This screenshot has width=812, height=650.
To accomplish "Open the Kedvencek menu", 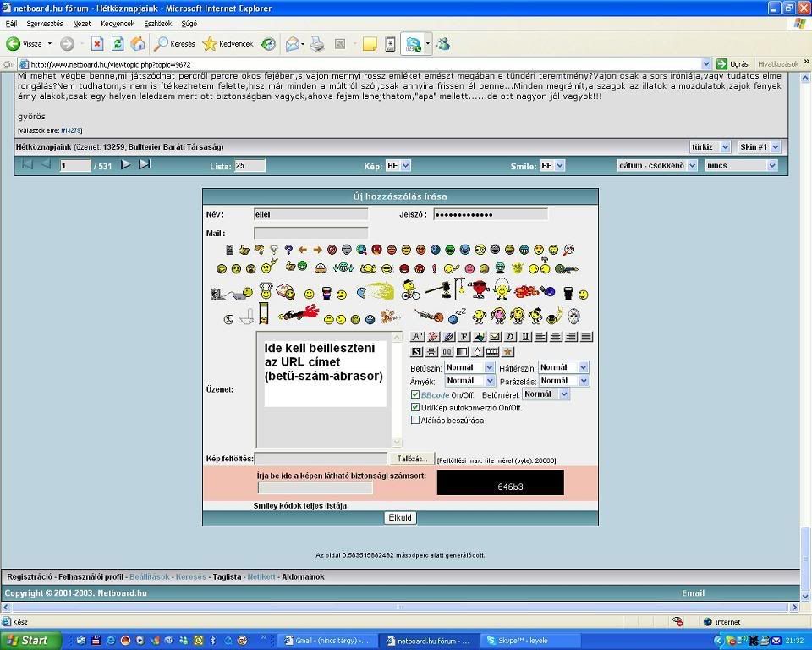I will point(118,24).
